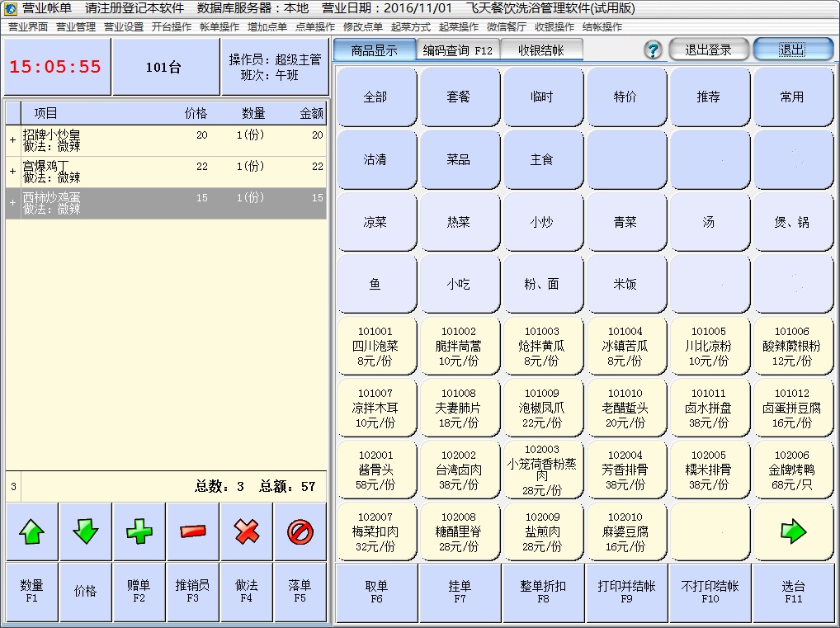Viewport: 840px width, 628px height.
Task: Go to next page with green right arrow
Action: 793,532
